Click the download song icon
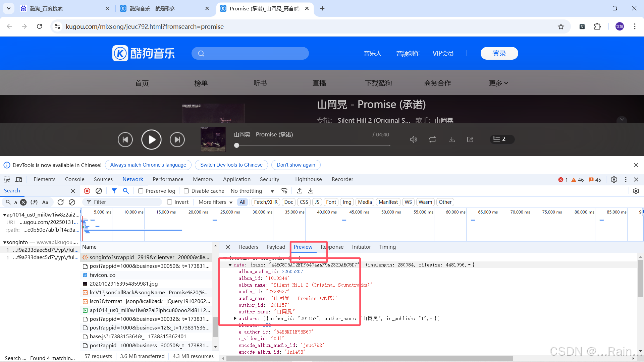The image size is (644, 362). click(x=452, y=139)
